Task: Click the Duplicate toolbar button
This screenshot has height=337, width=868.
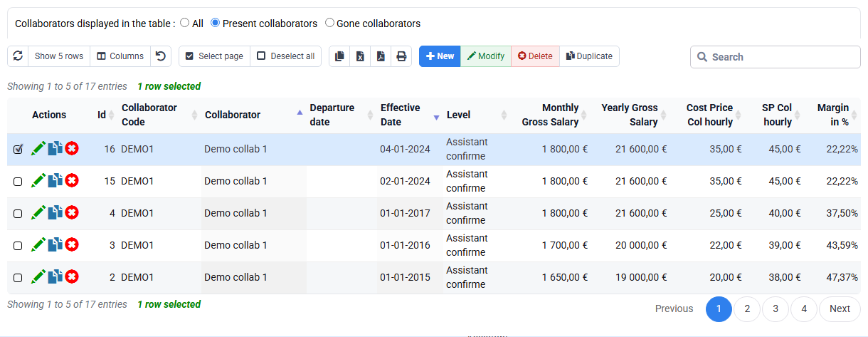Action: [x=589, y=56]
